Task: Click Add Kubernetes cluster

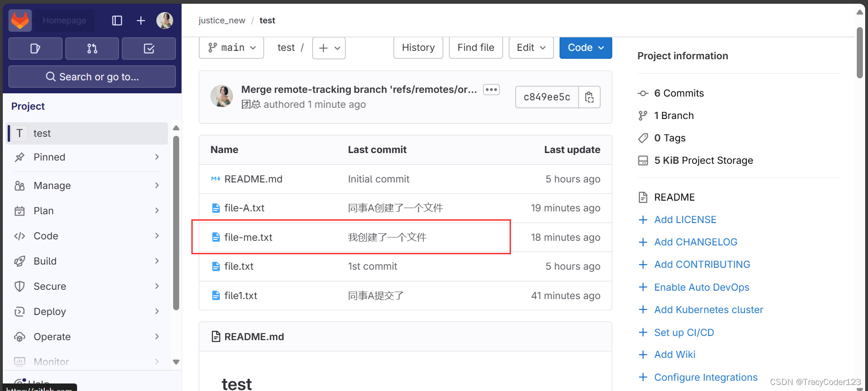Action: tap(708, 310)
